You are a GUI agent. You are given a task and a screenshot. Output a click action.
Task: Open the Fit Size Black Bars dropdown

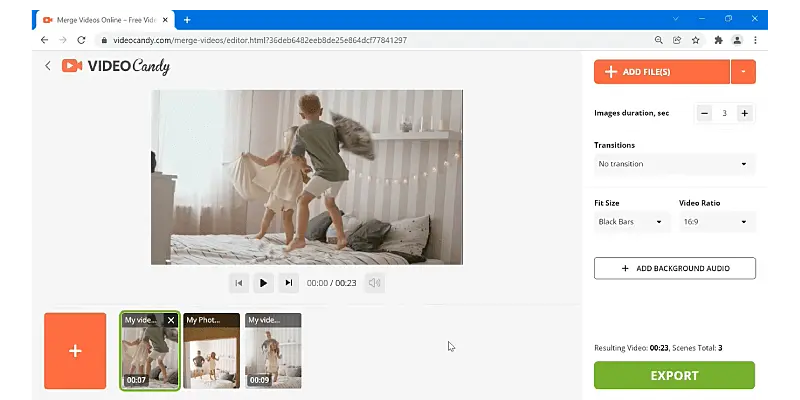632,222
